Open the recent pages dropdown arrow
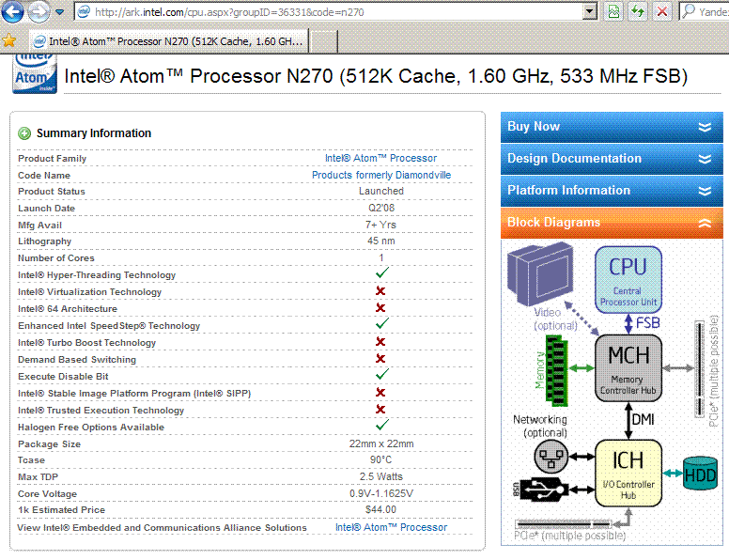729x560 pixels. point(59,12)
